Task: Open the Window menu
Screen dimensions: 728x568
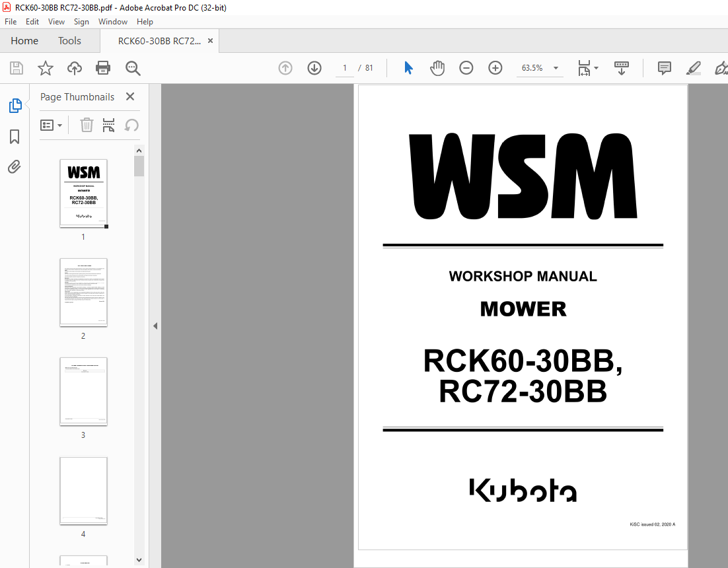Action: [113, 22]
